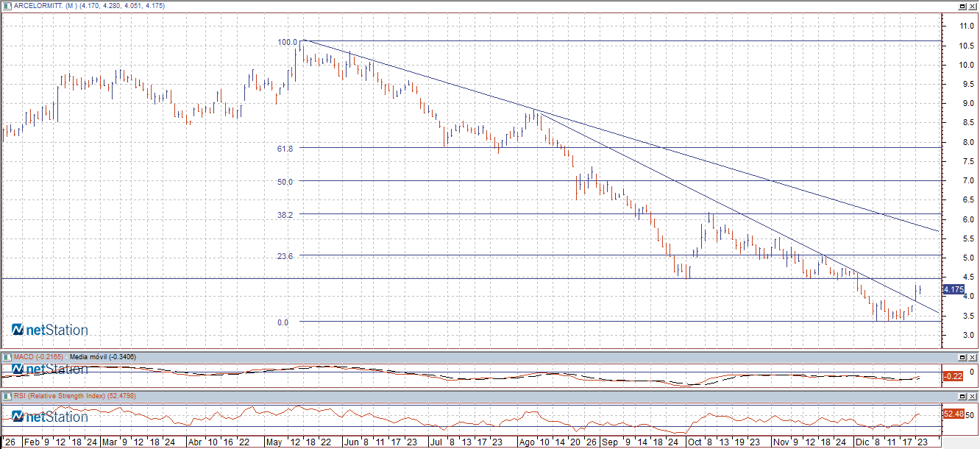Select the 50.0 Fibonacci level label
The width and height of the screenshot is (980, 449).
[x=285, y=182]
